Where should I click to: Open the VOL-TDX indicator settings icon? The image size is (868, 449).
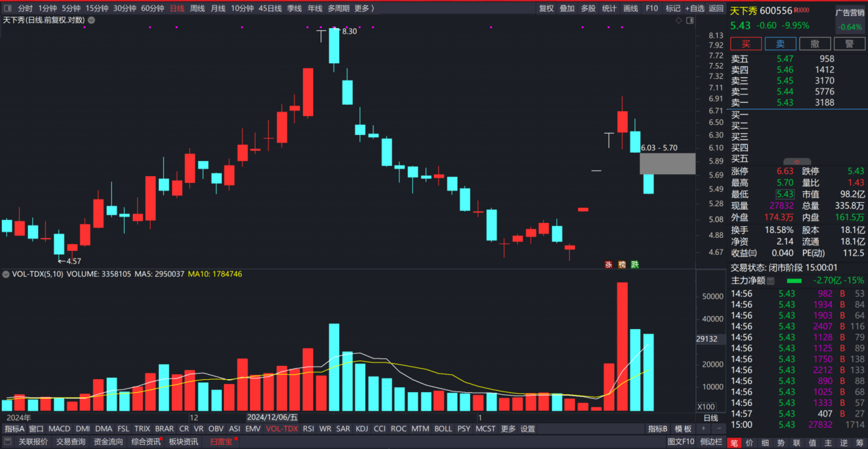click(6, 274)
